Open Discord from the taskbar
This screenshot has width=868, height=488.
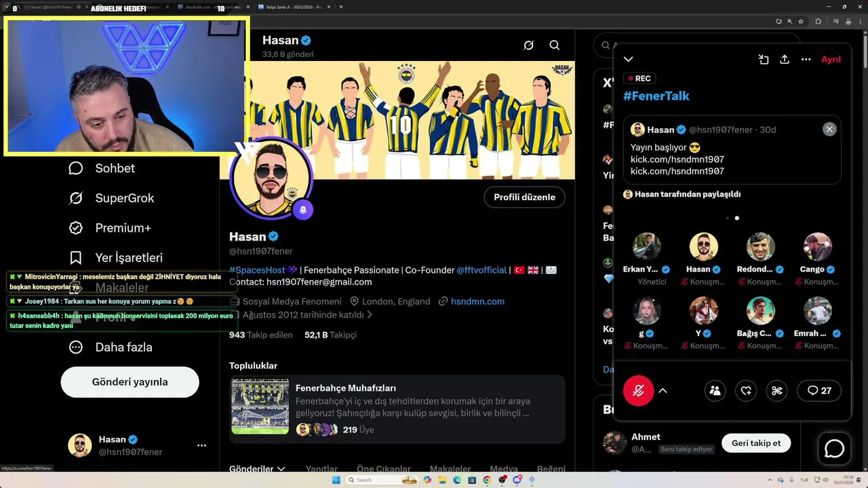pos(517,480)
